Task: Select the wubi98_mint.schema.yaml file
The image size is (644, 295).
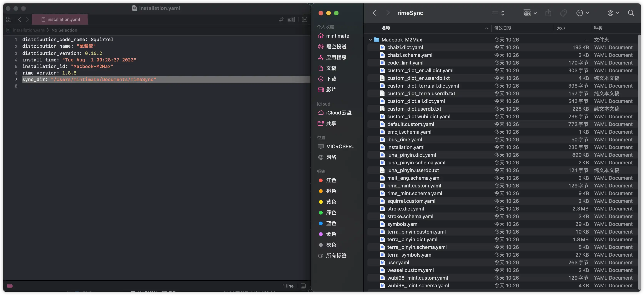Action: pos(502,286)
